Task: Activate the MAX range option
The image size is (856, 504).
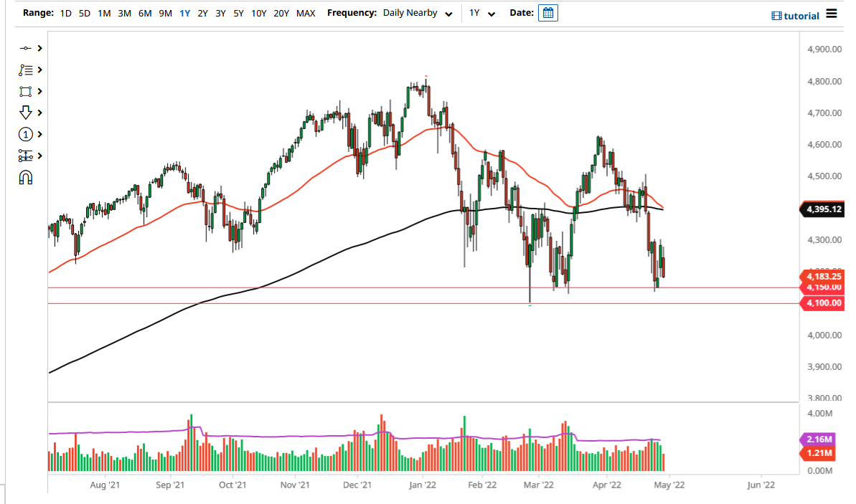Action: pyautogui.click(x=306, y=13)
